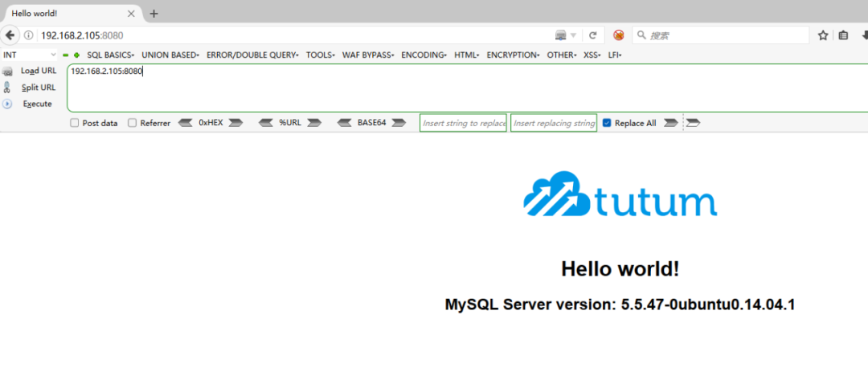The width and height of the screenshot is (868, 368).
Task: Click the proxy server icon in address bar
Action: [561, 35]
